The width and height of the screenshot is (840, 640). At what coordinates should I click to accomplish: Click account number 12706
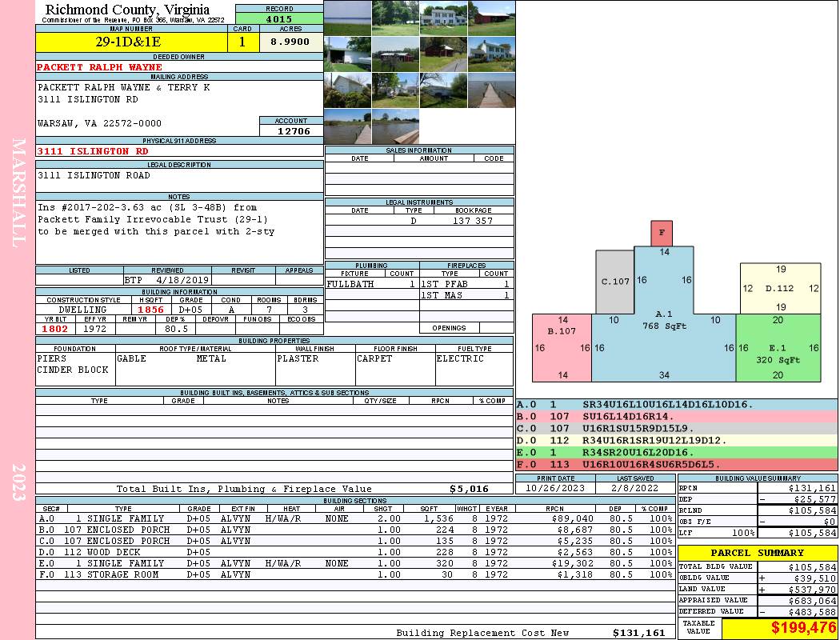293,131
